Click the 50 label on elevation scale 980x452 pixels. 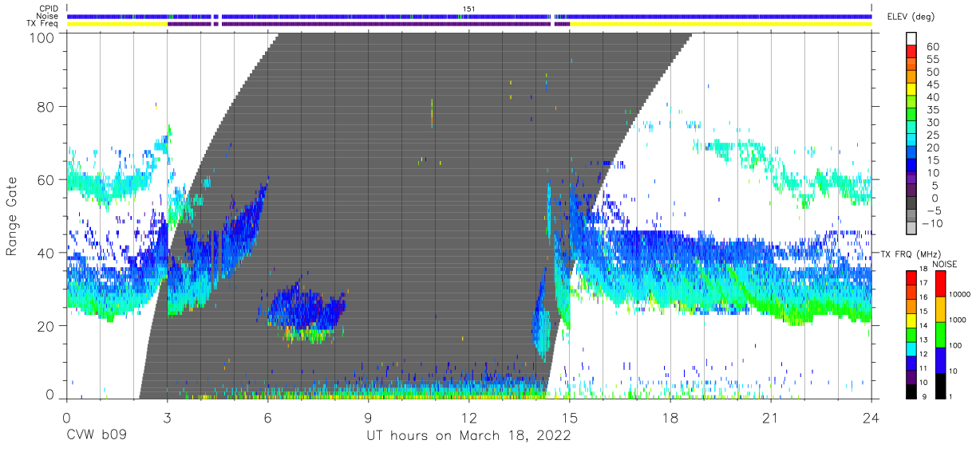tap(933, 73)
